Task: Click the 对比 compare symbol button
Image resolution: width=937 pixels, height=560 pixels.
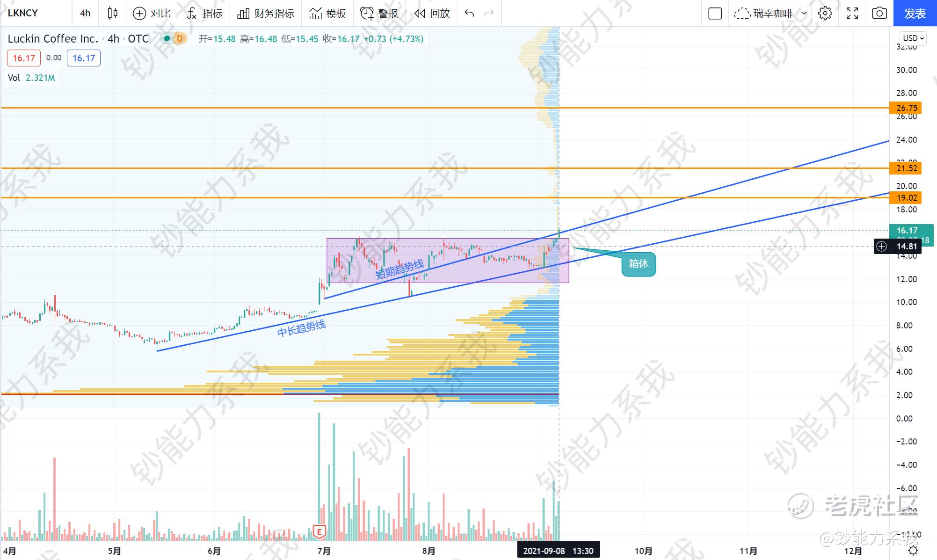Action: (x=152, y=13)
